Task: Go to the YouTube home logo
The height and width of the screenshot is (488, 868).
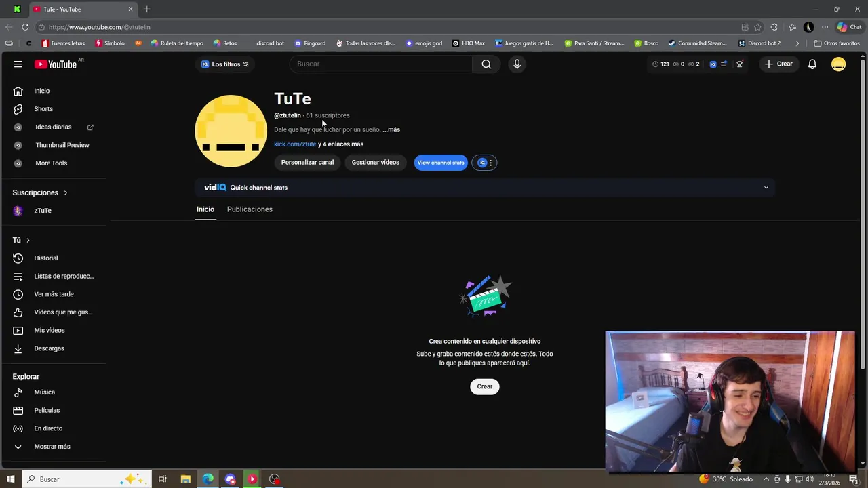Action: point(56,64)
